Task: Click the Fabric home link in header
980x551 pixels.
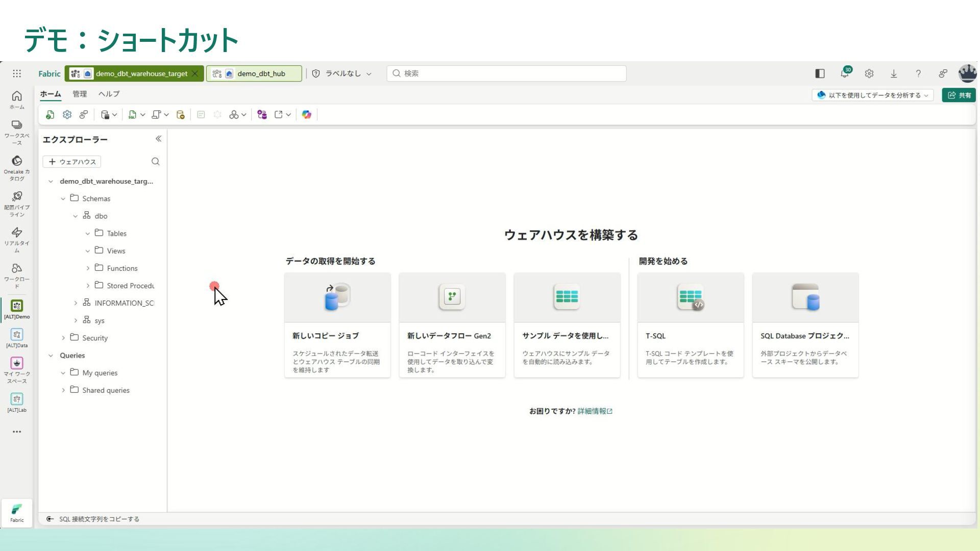Action: [x=50, y=73]
